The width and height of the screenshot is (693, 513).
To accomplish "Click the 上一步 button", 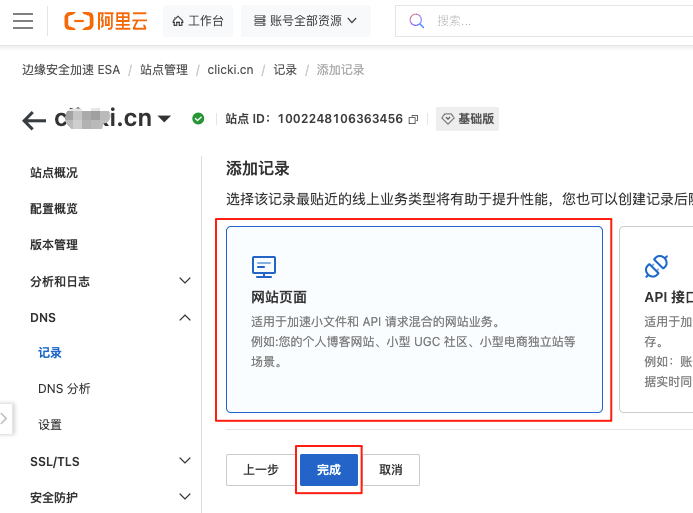I will point(260,470).
